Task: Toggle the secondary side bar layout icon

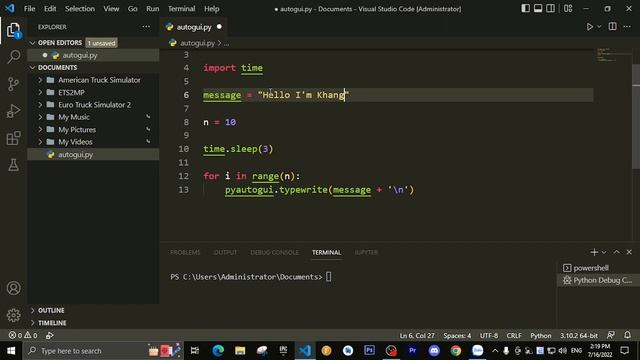Action: pos(551,9)
